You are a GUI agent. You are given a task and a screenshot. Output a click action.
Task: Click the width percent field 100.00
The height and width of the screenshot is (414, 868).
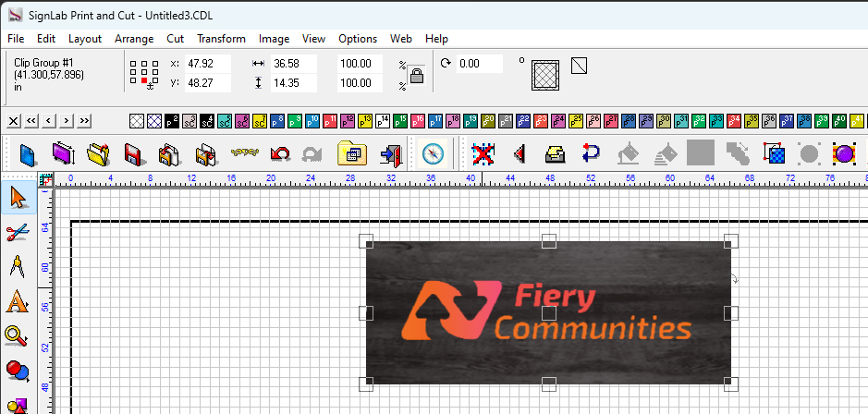[x=360, y=64]
